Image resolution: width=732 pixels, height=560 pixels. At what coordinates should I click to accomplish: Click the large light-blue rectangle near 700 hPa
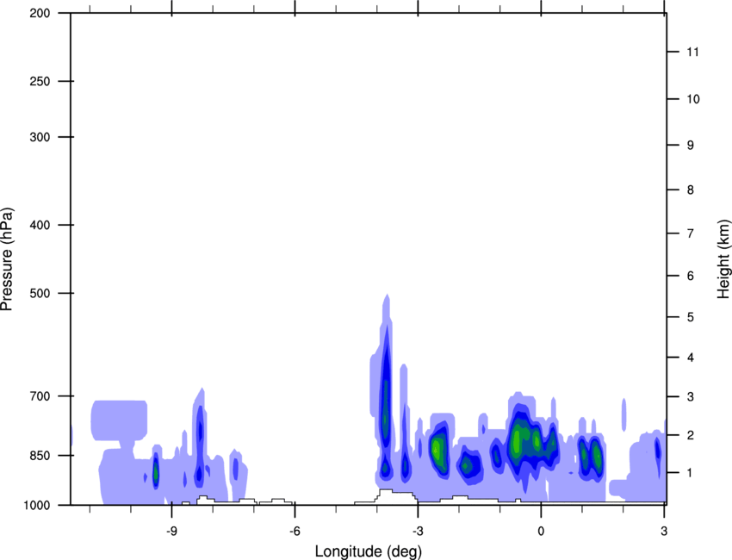click(119, 420)
